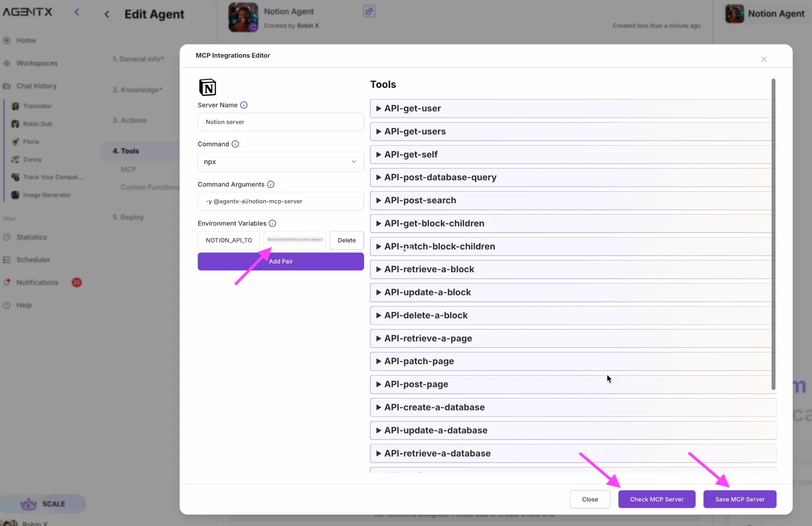This screenshot has width=812, height=526.
Task: Click the Notifications count badge
Action: coord(77,283)
